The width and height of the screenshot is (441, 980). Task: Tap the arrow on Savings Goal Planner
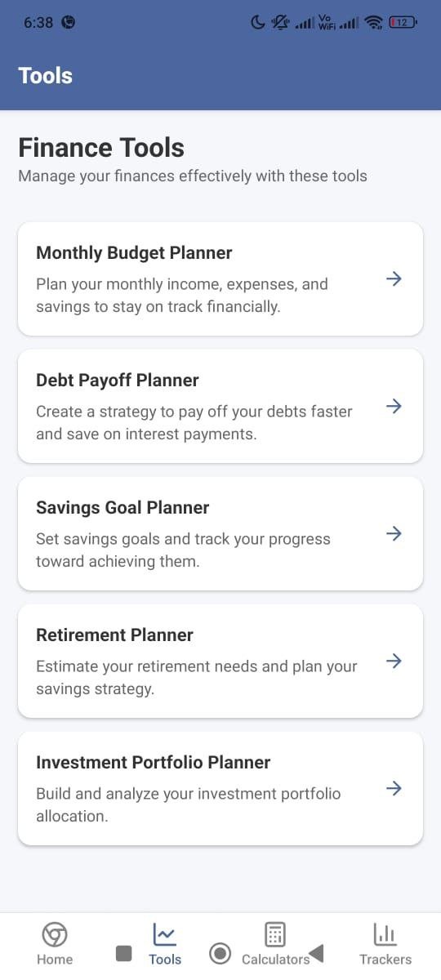click(x=394, y=533)
